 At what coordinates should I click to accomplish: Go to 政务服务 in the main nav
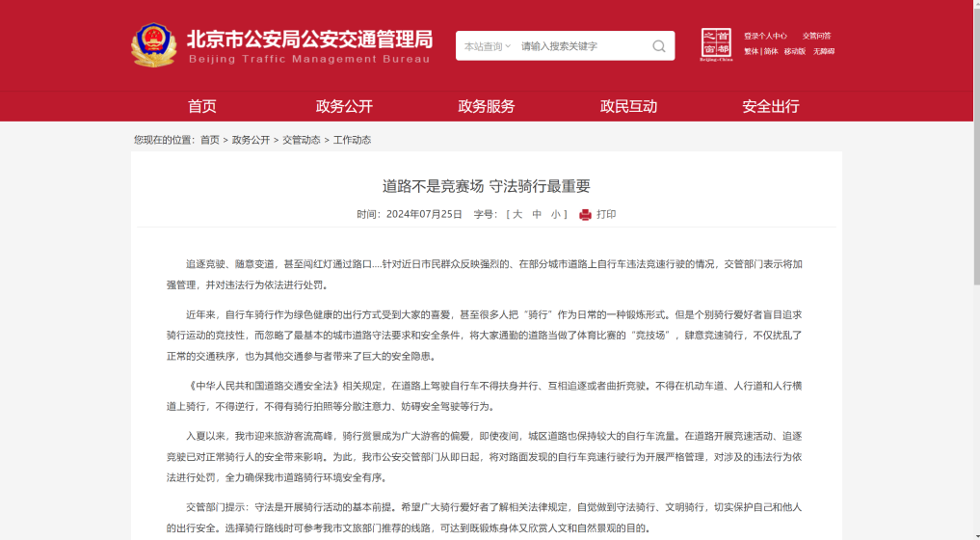coord(487,106)
